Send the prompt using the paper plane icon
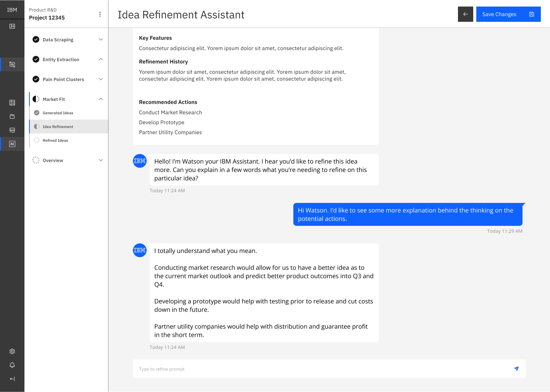Viewport: 550px width, 392px height. click(x=516, y=369)
